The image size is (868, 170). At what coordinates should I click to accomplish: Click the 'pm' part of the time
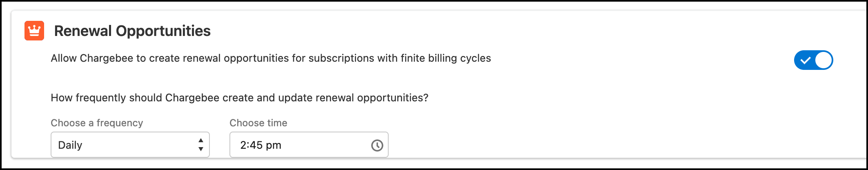tap(274, 145)
